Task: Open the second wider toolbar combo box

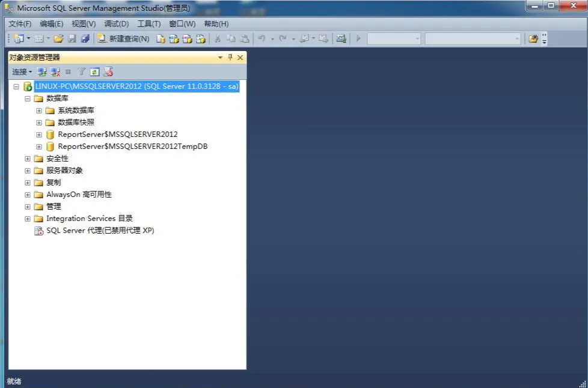Action: tap(473, 38)
